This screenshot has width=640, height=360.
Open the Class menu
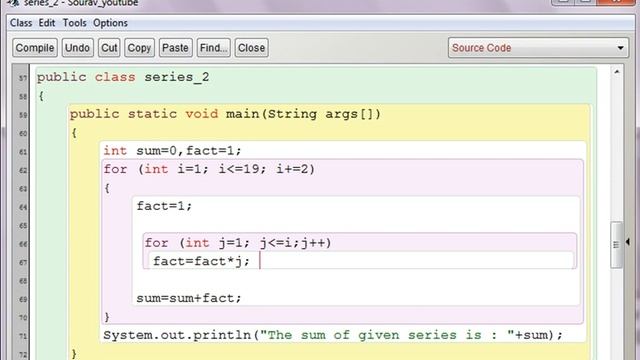coord(21,23)
